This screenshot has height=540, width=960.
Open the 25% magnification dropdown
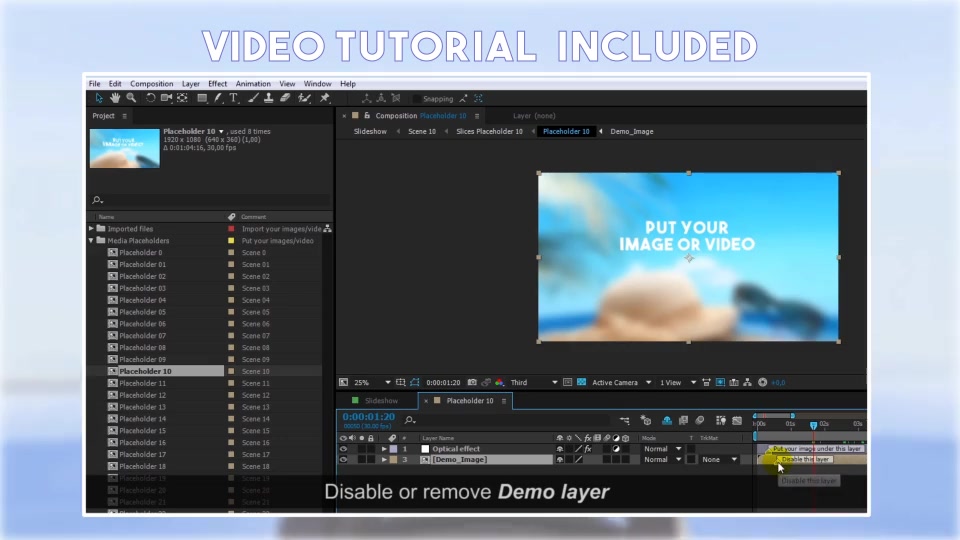click(372, 382)
